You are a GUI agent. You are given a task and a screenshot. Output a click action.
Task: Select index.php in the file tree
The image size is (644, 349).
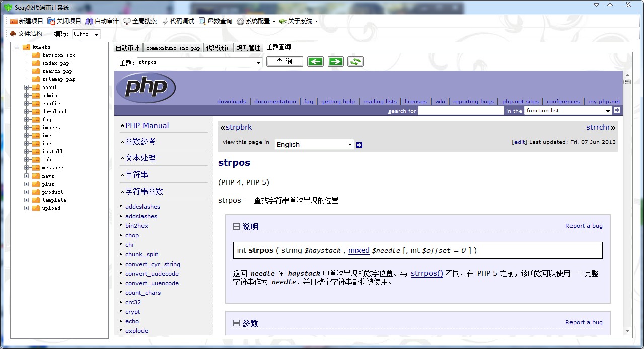coord(55,63)
